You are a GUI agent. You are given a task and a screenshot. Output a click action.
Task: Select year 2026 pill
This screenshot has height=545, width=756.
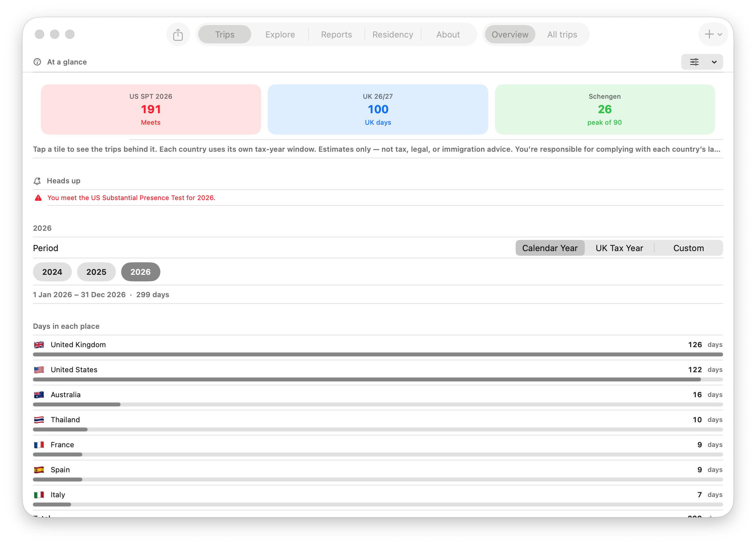[x=140, y=272]
